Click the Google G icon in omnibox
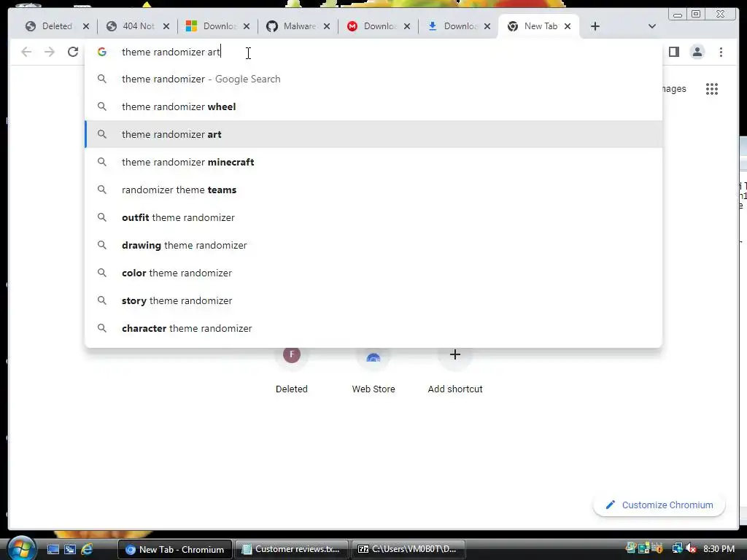Screen dimensions: 747x560 pos(102,52)
